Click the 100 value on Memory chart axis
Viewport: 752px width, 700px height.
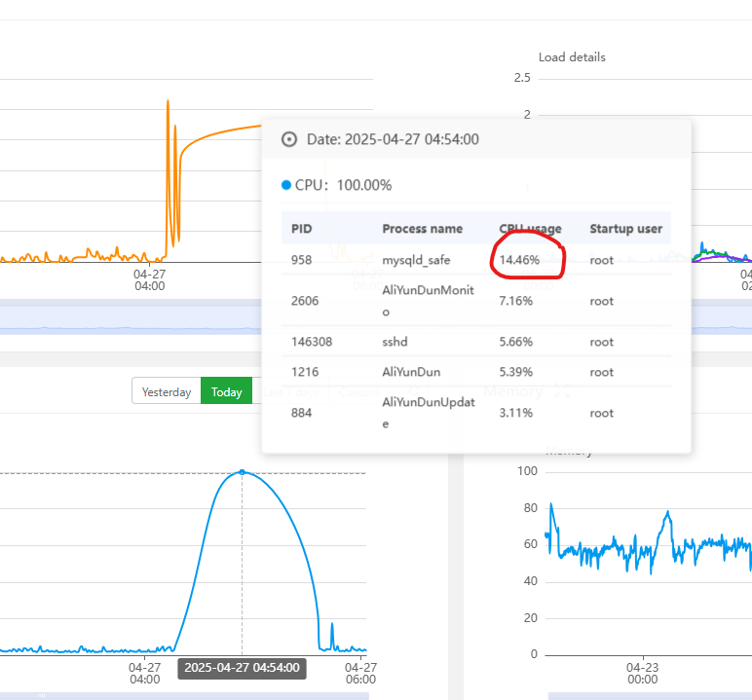pyautogui.click(x=528, y=471)
